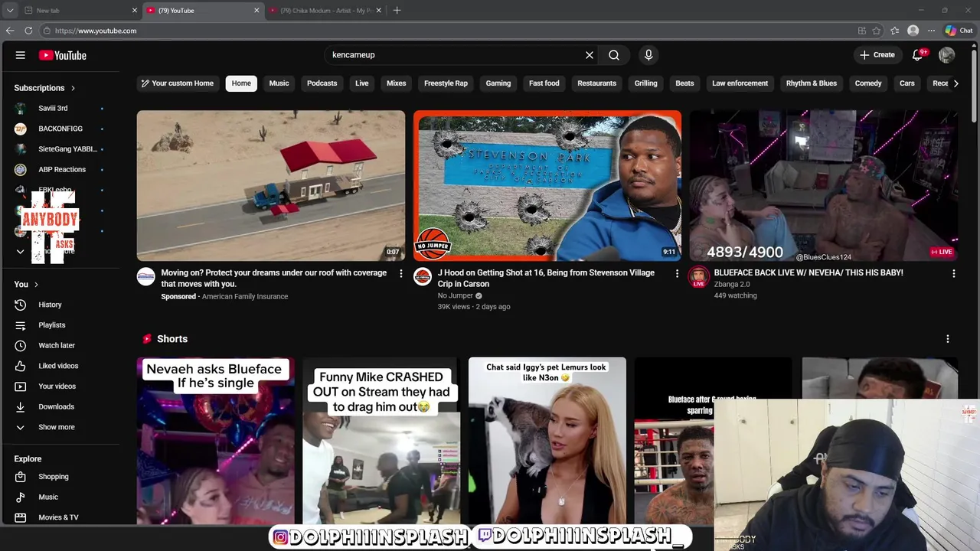Select the Rhythm & Blues chip
This screenshot has height=551, width=980.
coord(812,83)
